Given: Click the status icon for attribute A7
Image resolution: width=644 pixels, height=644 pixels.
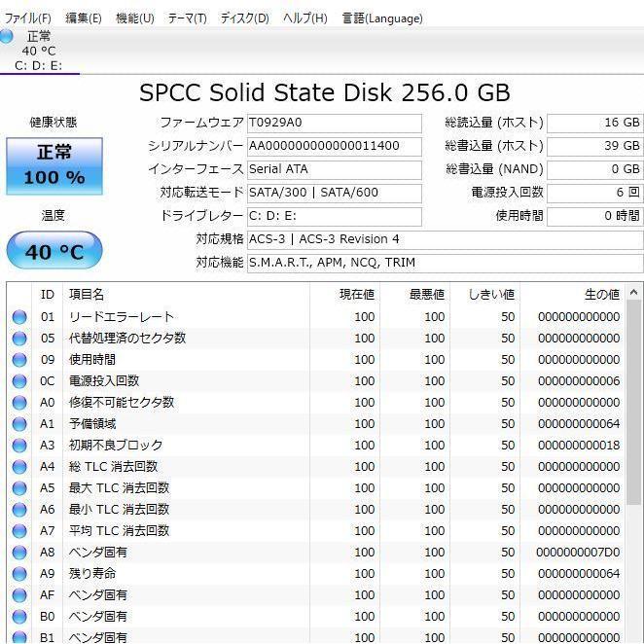Looking at the screenshot, I should (19, 531).
